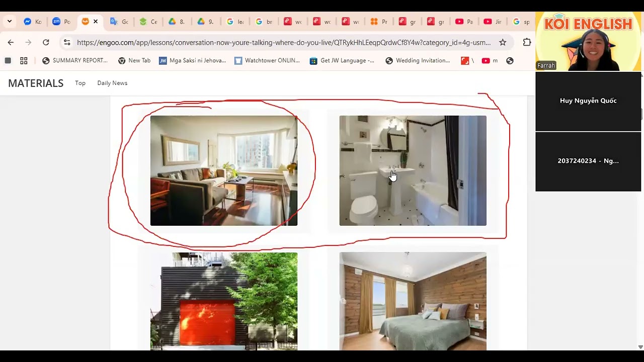The image size is (644, 362).
Task: Switch to the Drive tab labeled '8.'
Action: point(177,22)
